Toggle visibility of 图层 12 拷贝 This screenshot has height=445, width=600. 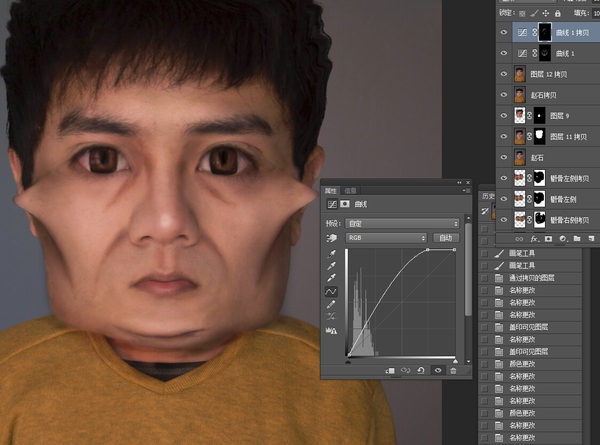tap(504, 74)
